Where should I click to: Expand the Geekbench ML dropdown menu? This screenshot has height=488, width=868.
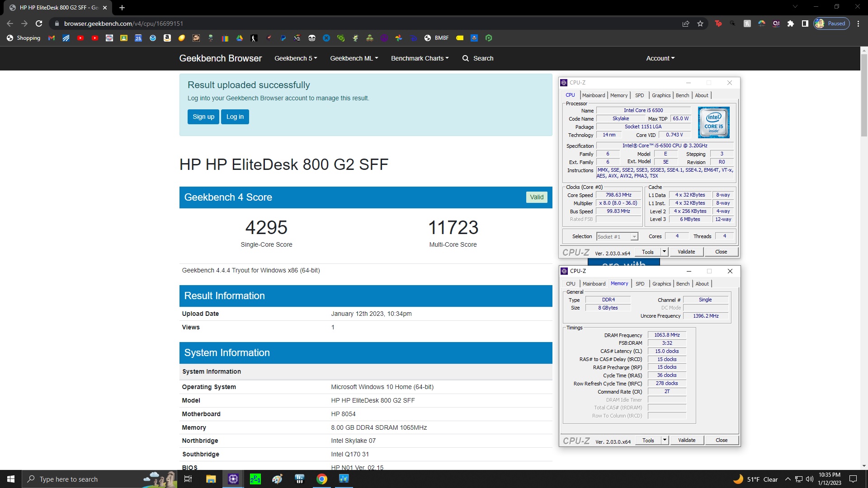pos(354,58)
